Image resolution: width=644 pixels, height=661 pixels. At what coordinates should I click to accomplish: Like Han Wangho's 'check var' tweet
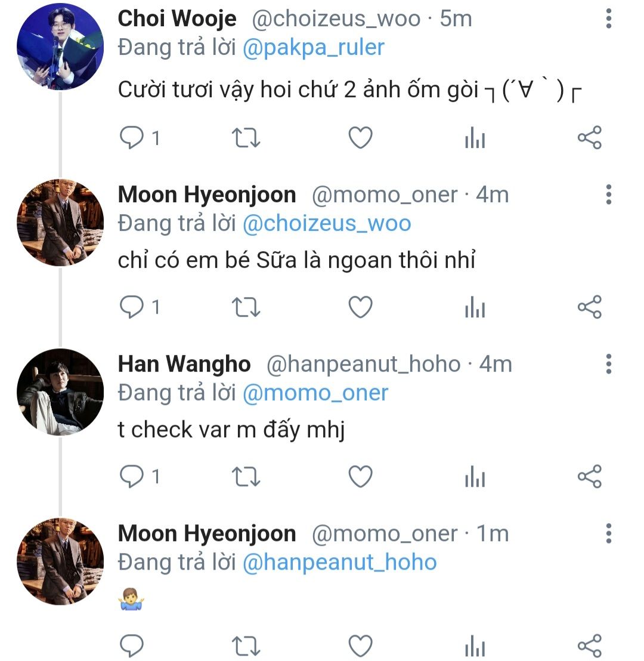click(x=360, y=477)
